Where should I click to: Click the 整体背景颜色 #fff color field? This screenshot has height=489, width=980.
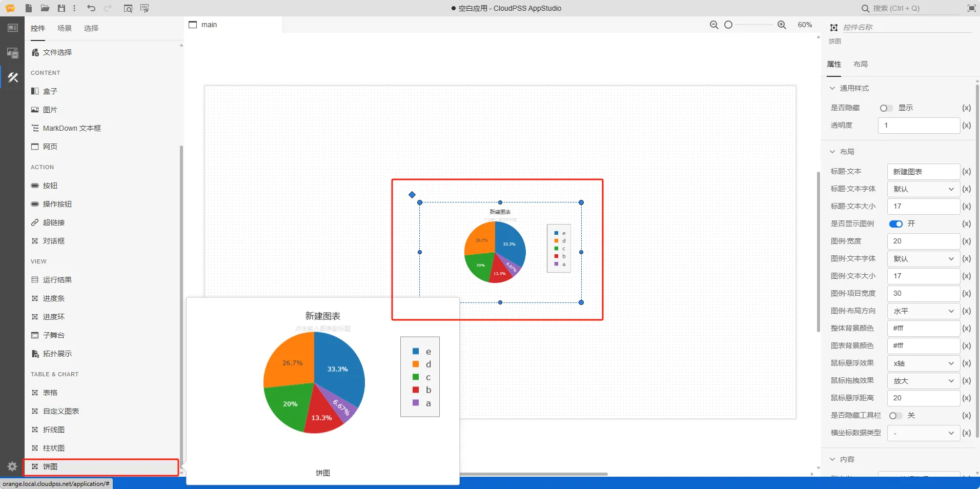924,329
